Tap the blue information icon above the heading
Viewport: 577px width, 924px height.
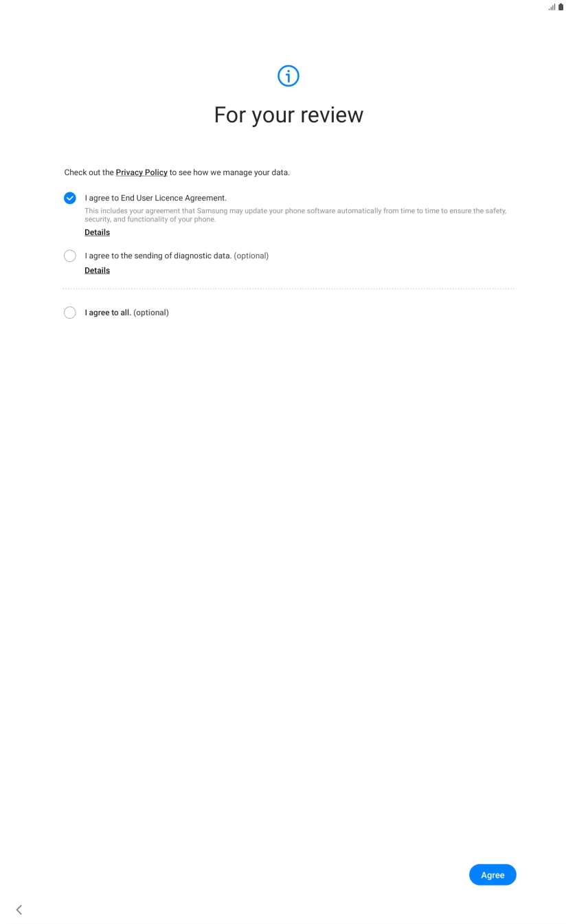pos(288,76)
